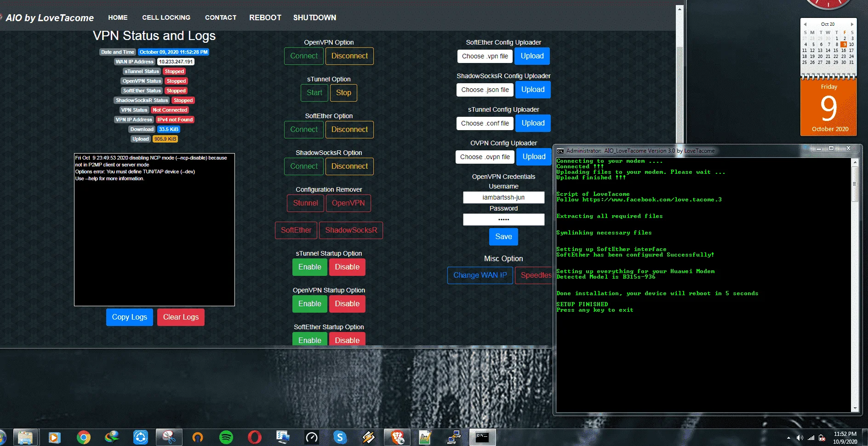This screenshot has width=868, height=446.
Task: Open the volume speaker tray icon
Action: pos(800,438)
